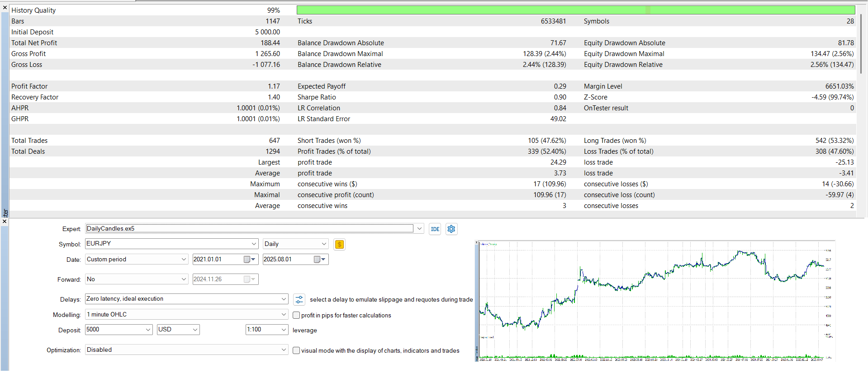Enable profit in pips for faster calculations
Viewport: 868px width, 378px height.
296,315
